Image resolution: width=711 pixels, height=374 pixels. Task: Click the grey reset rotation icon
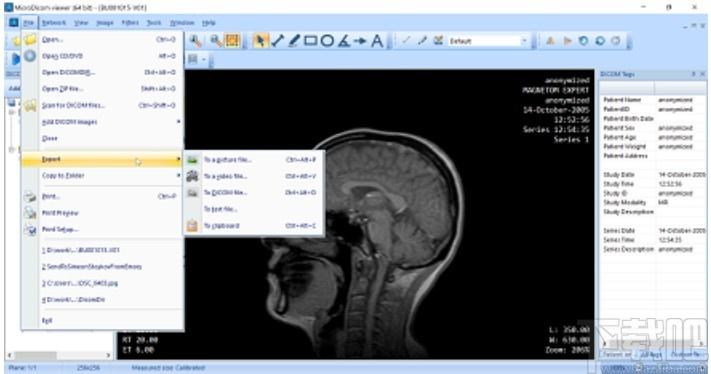coord(616,41)
